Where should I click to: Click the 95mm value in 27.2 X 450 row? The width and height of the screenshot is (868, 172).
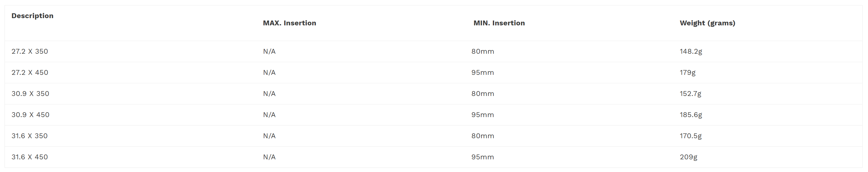tap(483, 73)
